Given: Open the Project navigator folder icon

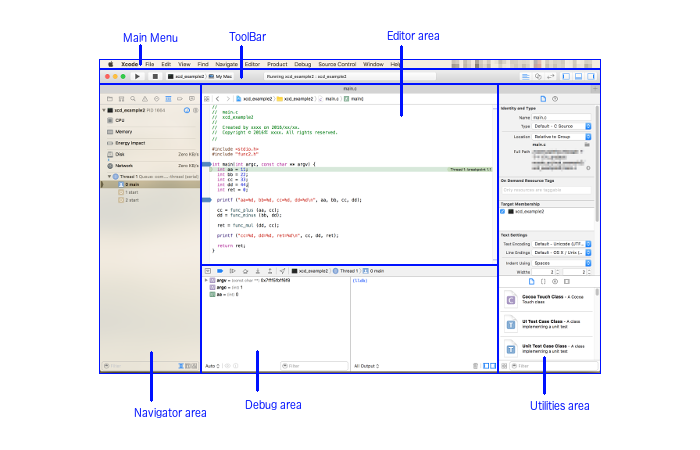Looking at the screenshot, I should [109, 99].
